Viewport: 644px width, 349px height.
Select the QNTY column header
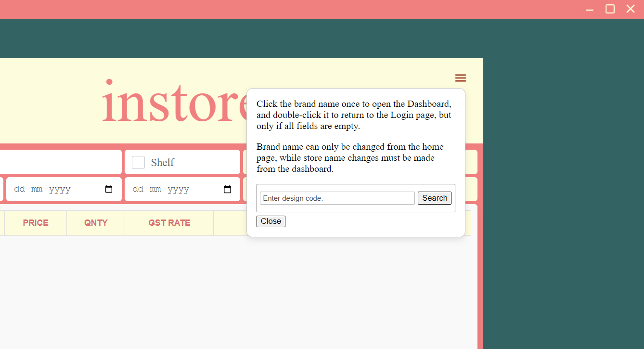pos(96,223)
